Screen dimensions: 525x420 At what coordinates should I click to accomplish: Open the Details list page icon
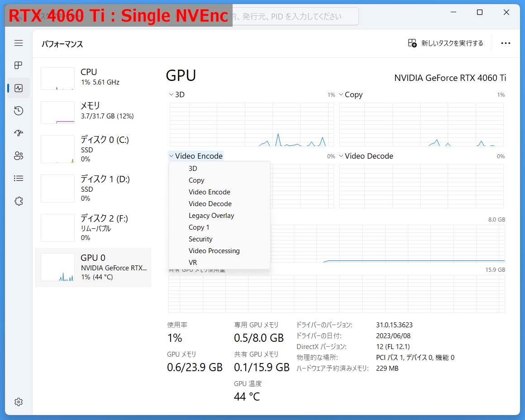click(x=19, y=179)
